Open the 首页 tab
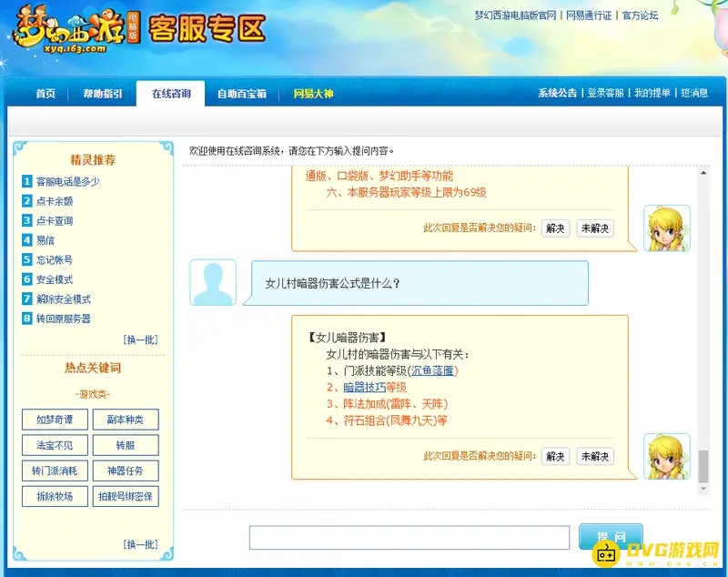 (x=45, y=94)
